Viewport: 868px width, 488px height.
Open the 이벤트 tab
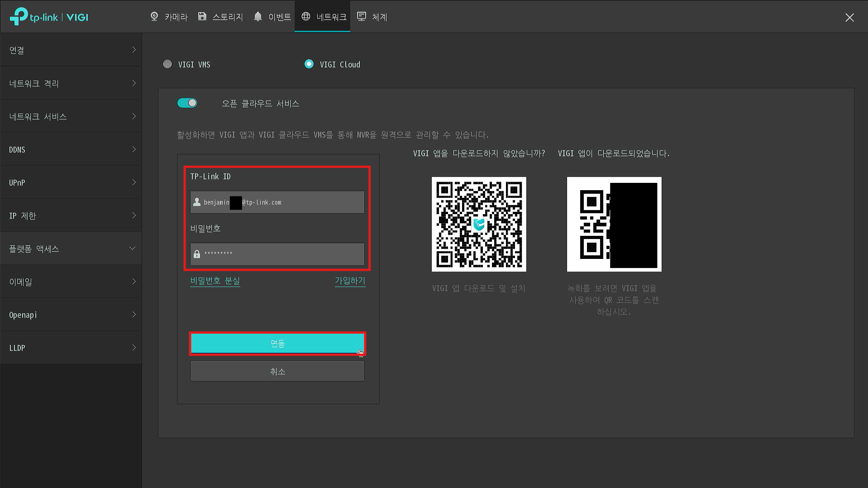pos(279,17)
